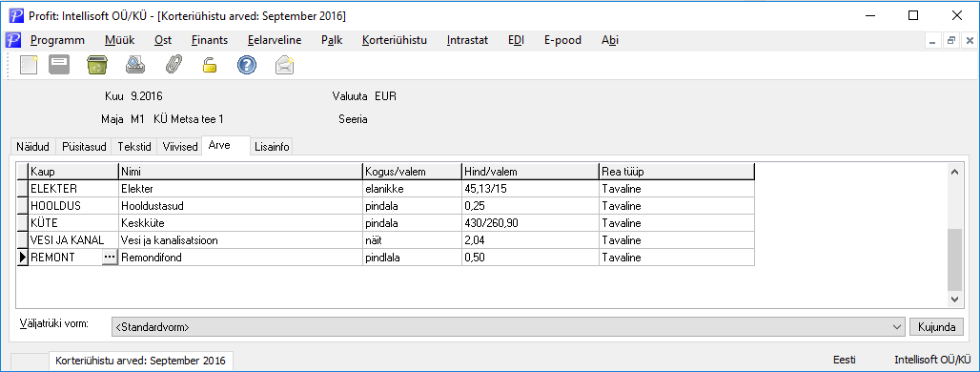The width and height of the screenshot is (980, 372).
Task: Select the Arve tab
Action: pos(226,145)
